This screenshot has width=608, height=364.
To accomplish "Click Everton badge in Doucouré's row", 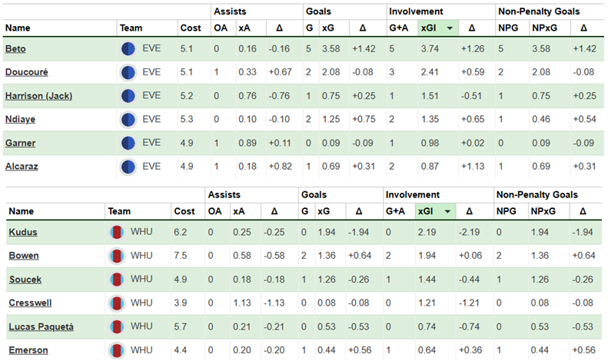I will coord(128,73).
